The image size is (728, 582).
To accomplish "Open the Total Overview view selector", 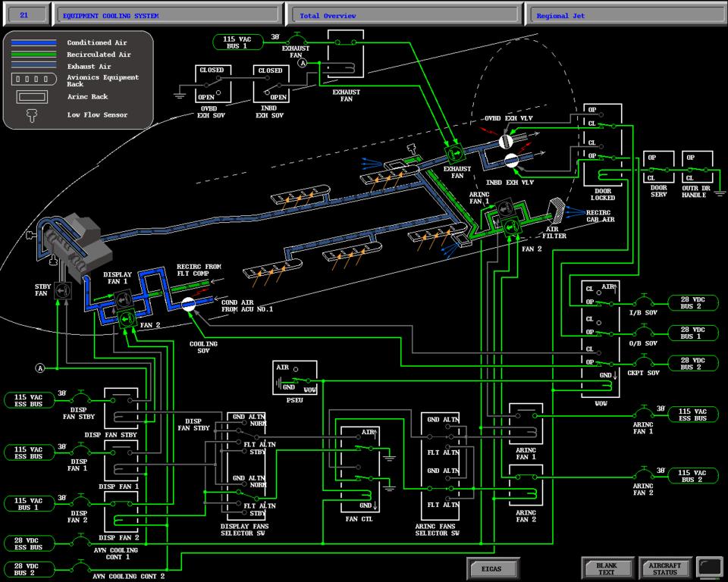I will (x=405, y=15).
